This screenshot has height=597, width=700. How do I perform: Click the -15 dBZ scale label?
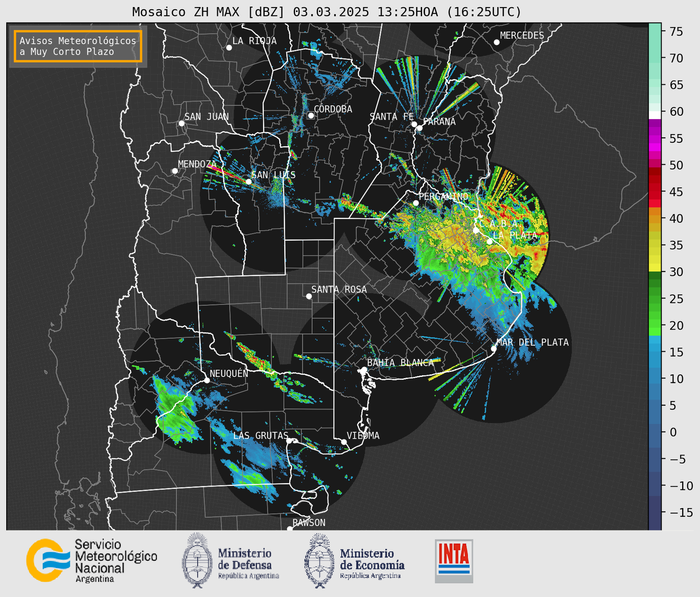point(681,513)
